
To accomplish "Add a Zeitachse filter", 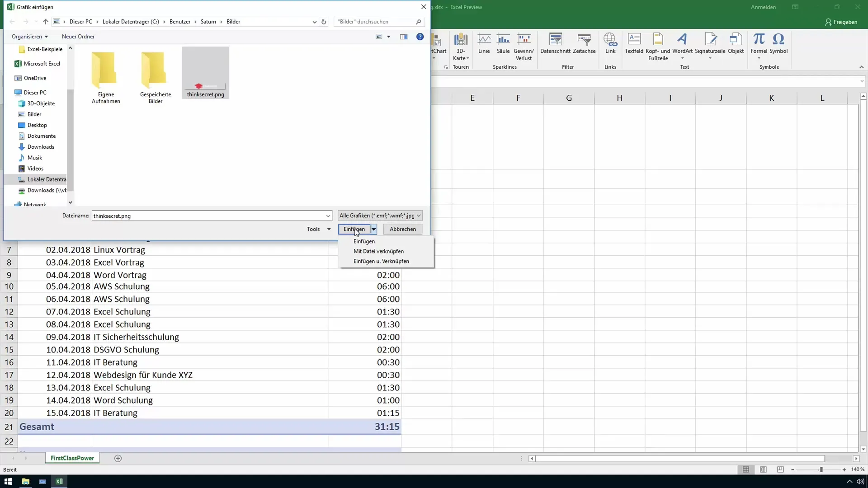I will 584,44.
